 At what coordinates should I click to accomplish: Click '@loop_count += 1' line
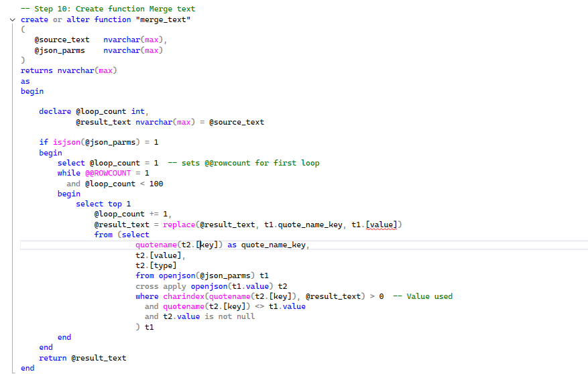[x=133, y=214]
